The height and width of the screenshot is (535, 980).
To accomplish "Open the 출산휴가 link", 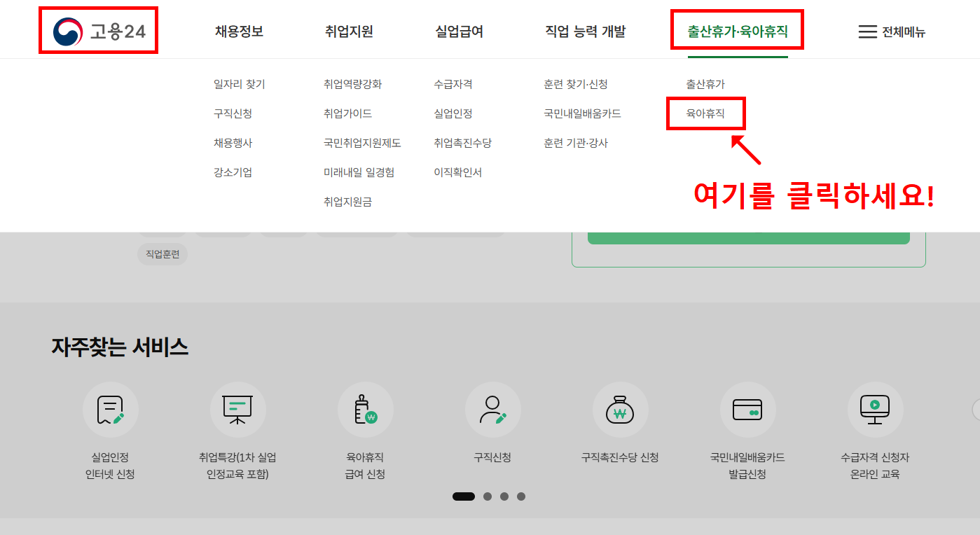I will (705, 84).
